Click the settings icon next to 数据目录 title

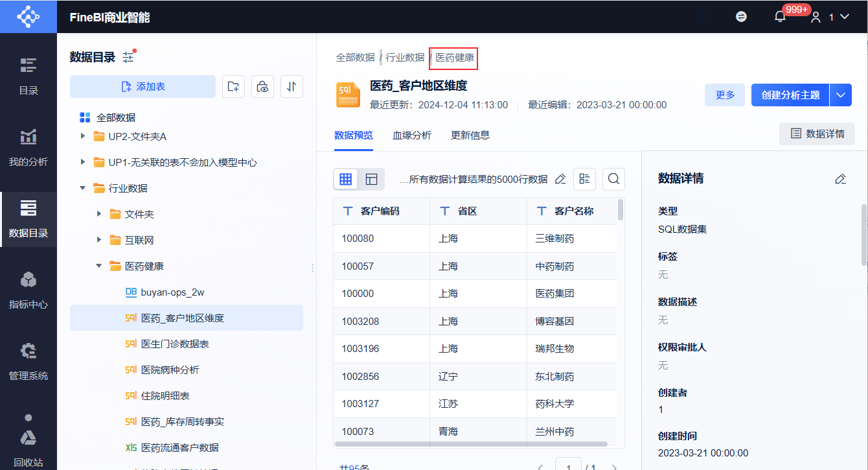[128, 56]
